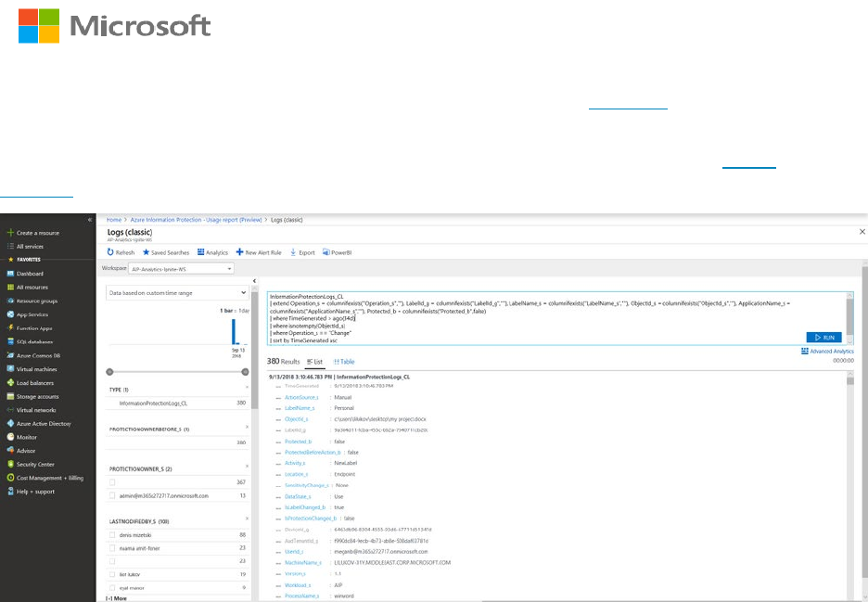Check the blank owner box with 367
Image resolution: width=868 pixels, height=602 pixels.
pos(112,482)
